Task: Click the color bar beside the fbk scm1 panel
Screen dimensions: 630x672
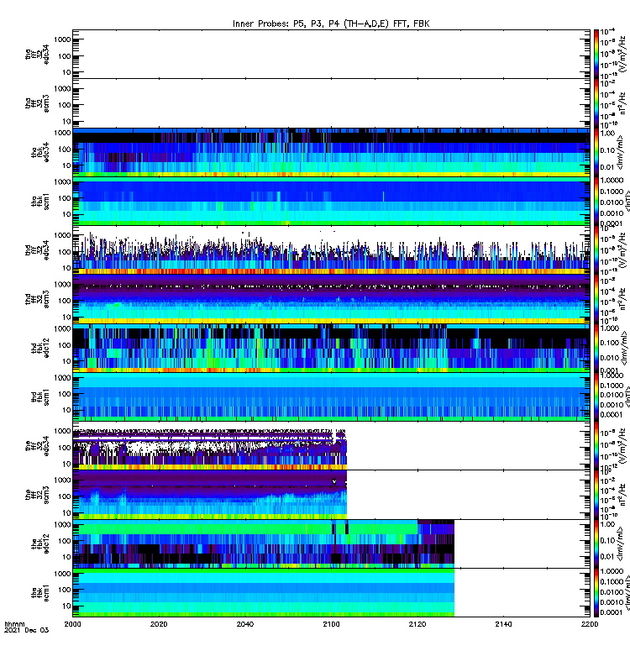Action: click(x=596, y=593)
